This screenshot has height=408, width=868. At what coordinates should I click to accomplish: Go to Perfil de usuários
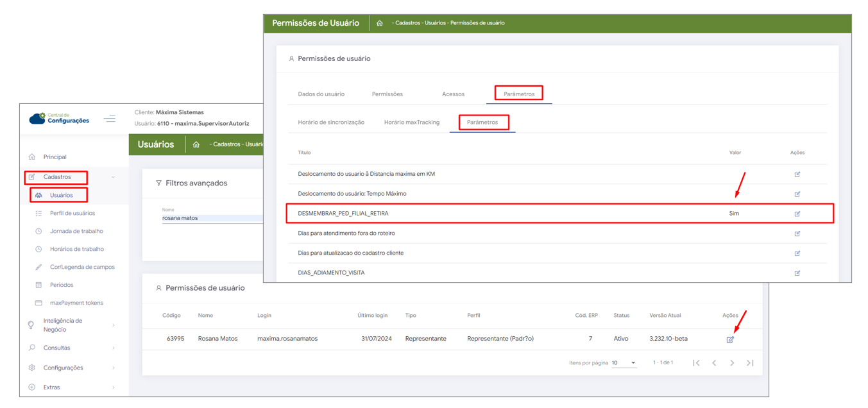pos(72,213)
